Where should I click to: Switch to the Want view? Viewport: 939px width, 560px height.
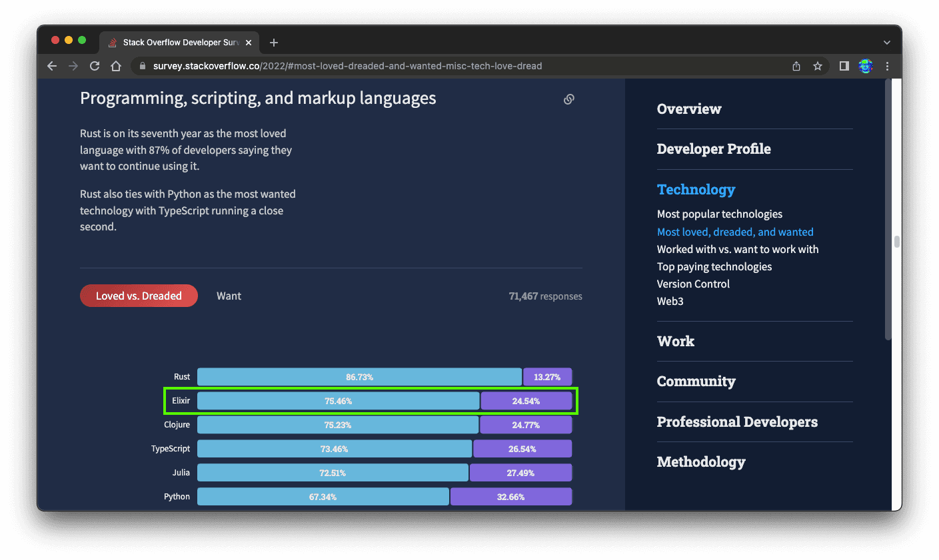coord(229,296)
